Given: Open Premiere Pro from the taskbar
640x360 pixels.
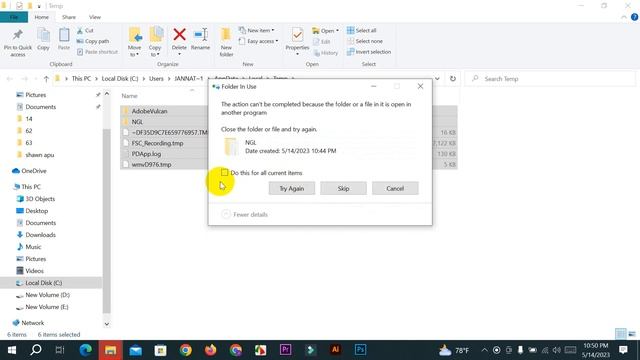Looking at the screenshot, I should click(x=285, y=350).
